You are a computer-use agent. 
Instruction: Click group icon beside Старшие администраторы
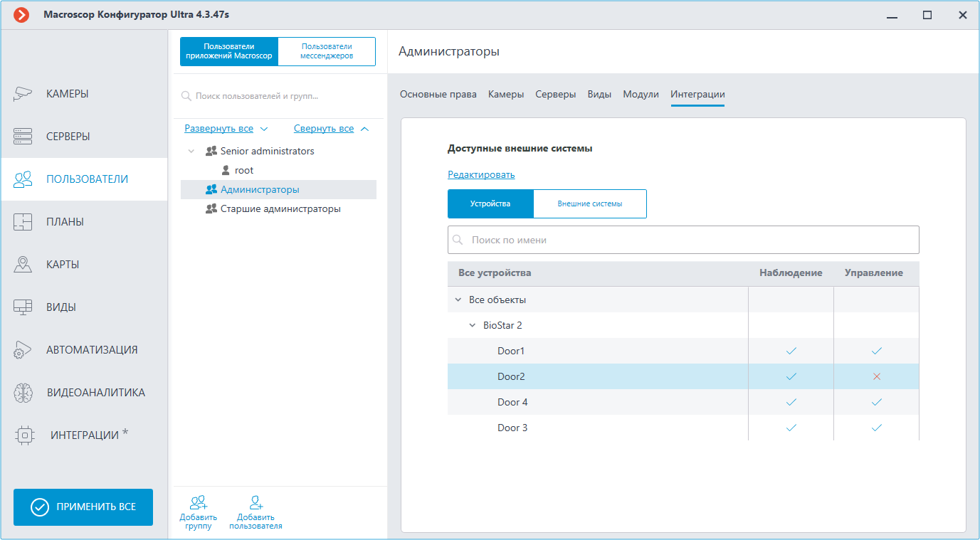coord(211,209)
